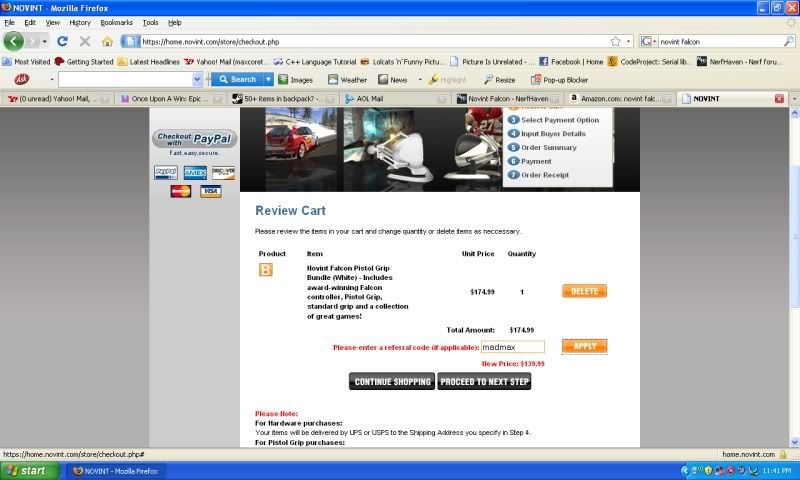The height and width of the screenshot is (480, 800).
Task: Switch to Novint Falcon - NerfHaven tab
Action: [508, 98]
